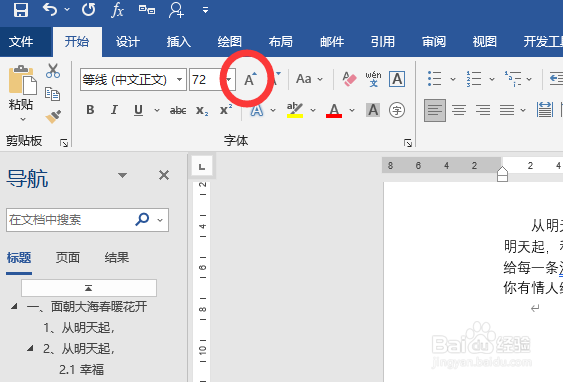This screenshot has width=563, height=382.
Task: Toggle subscript x₂ formatting
Action: (202, 111)
